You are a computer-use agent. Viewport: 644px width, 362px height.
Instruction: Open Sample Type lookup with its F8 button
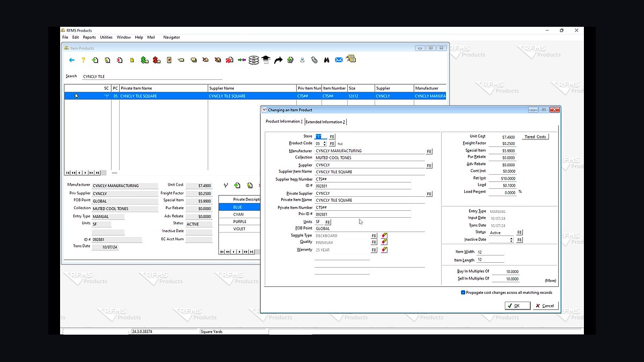click(374, 235)
